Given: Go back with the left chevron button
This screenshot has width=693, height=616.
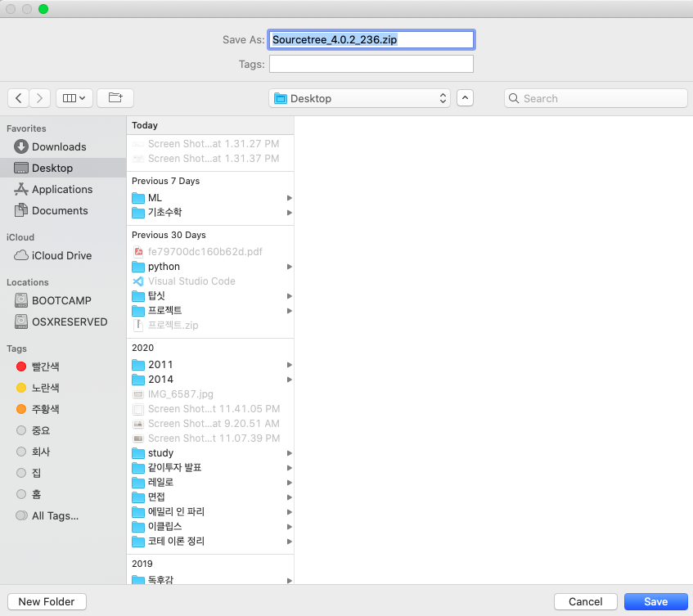Looking at the screenshot, I should pos(18,98).
